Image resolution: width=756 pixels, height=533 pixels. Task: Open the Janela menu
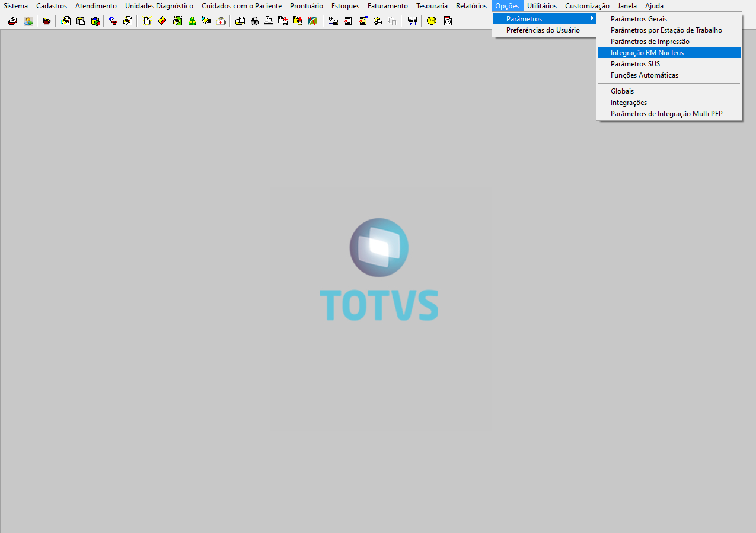tap(627, 6)
